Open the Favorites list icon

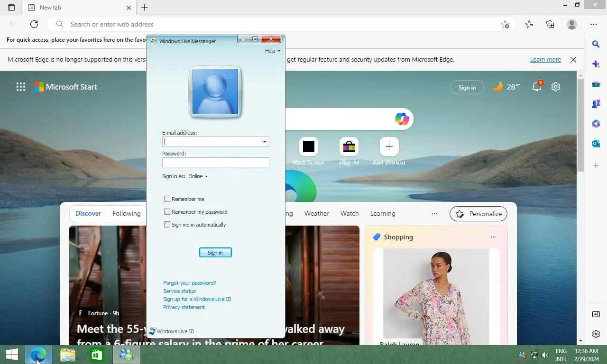click(x=529, y=24)
